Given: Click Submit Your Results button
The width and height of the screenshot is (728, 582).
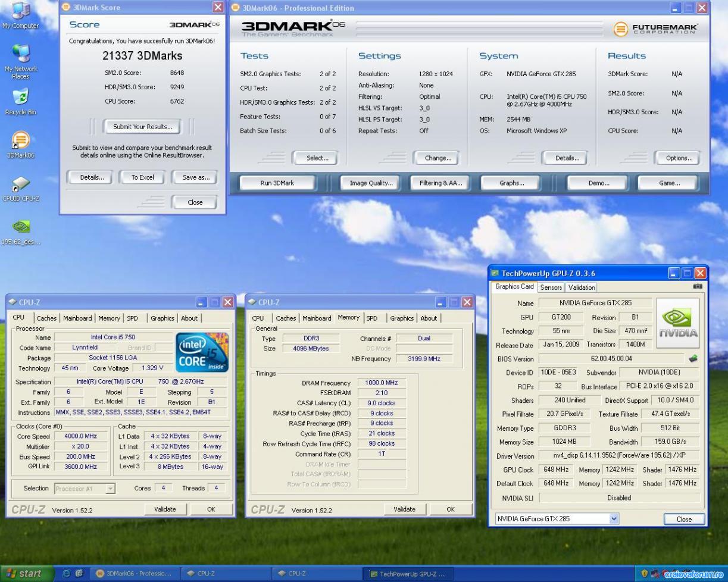Looking at the screenshot, I should pyautogui.click(x=143, y=127).
